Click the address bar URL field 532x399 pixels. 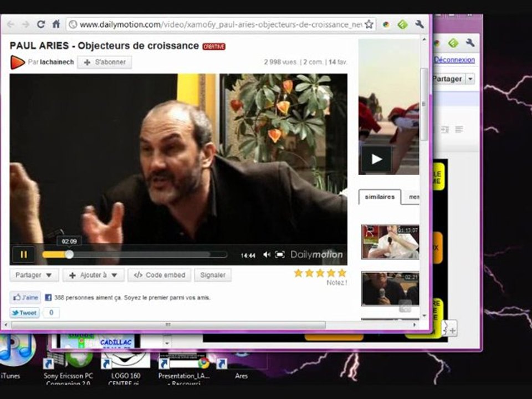221,24
